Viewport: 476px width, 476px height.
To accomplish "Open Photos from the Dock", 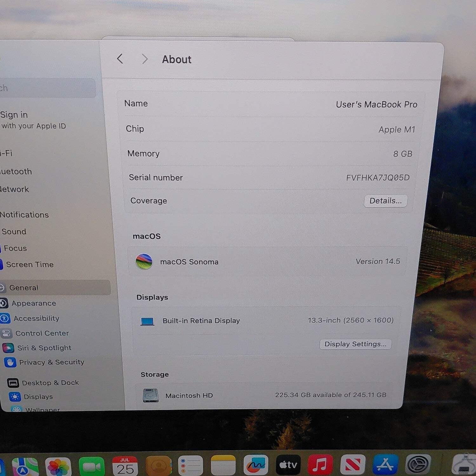I will [x=58, y=466].
